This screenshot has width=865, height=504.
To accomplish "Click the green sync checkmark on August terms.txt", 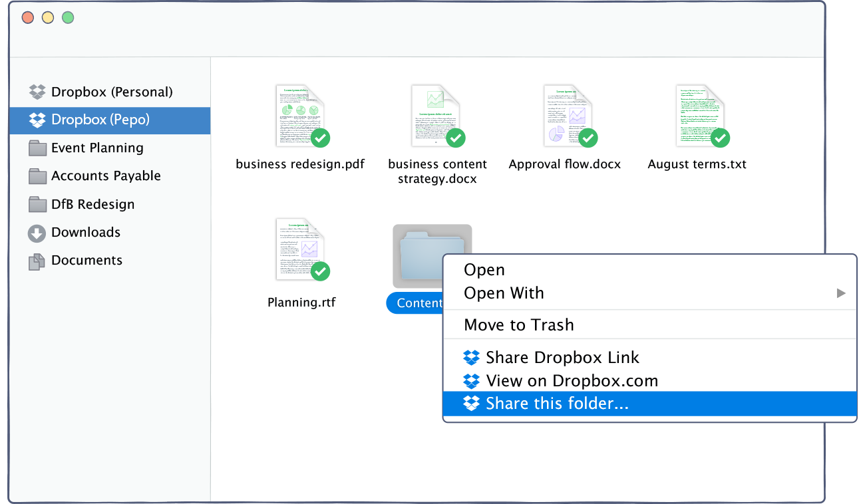I will tap(720, 138).
